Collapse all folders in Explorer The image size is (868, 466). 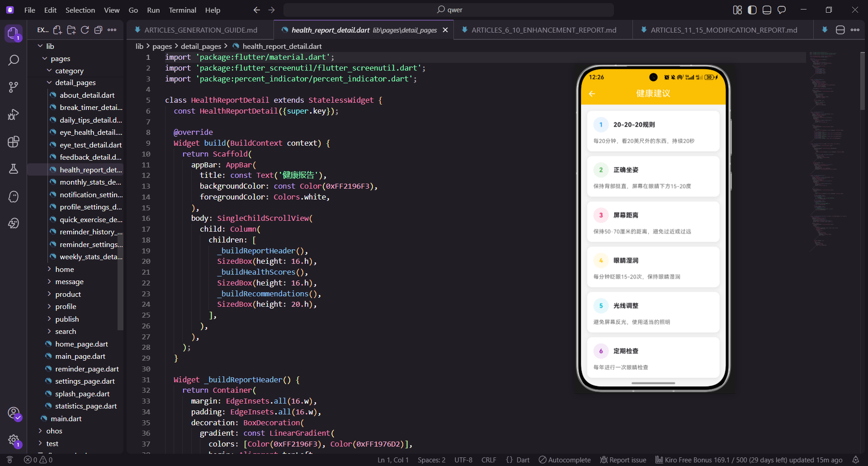click(98, 30)
